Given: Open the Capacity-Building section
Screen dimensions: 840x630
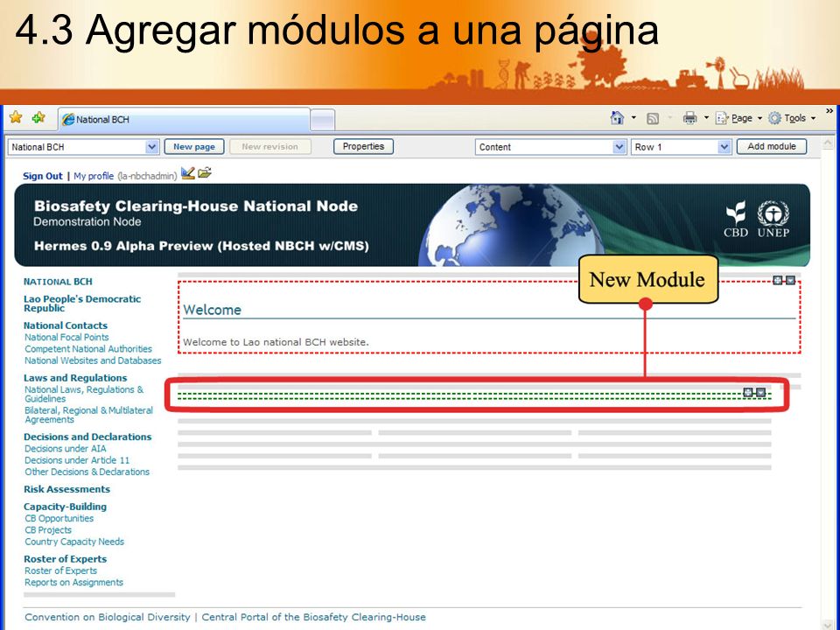Looking at the screenshot, I should [x=66, y=507].
